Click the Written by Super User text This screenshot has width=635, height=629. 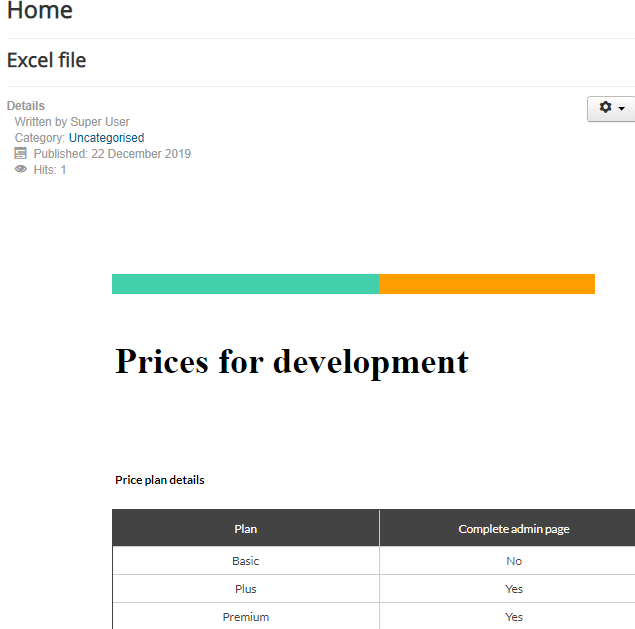coord(72,122)
